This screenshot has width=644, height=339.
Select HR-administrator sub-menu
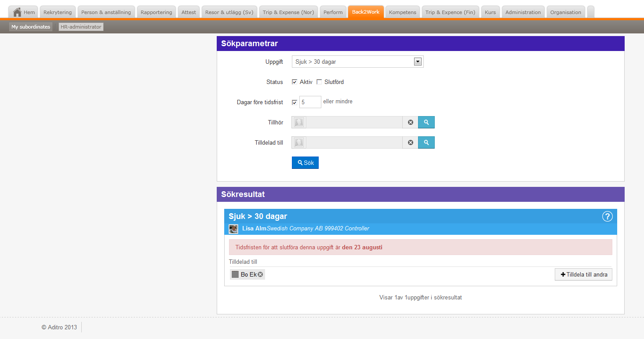81,27
